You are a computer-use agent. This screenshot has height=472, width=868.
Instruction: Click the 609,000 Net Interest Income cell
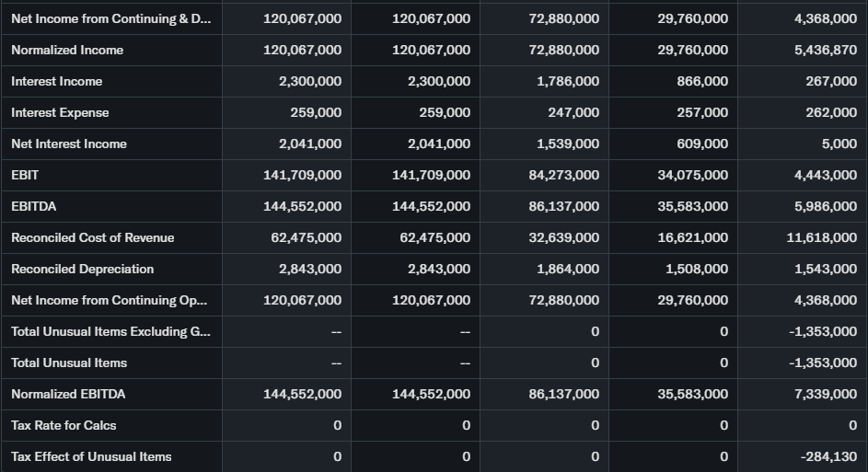point(700,144)
